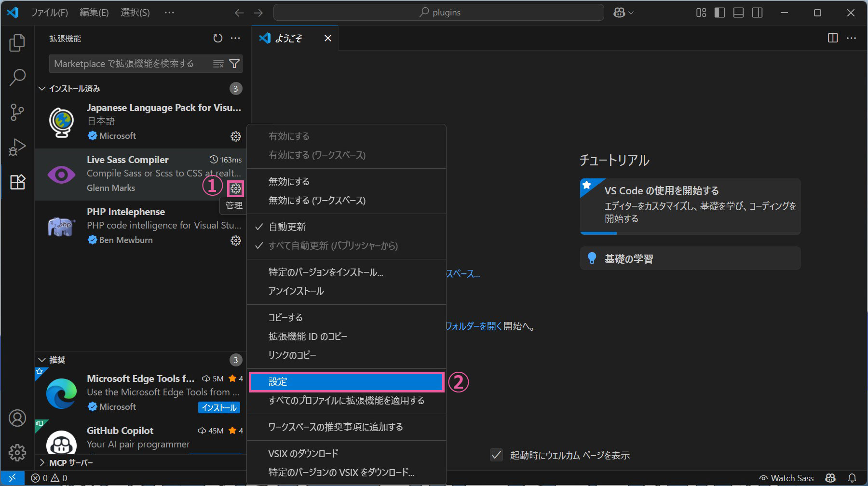Open 設定 from the context menu
This screenshot has width=868, height=486.
[x=346, y=382]
